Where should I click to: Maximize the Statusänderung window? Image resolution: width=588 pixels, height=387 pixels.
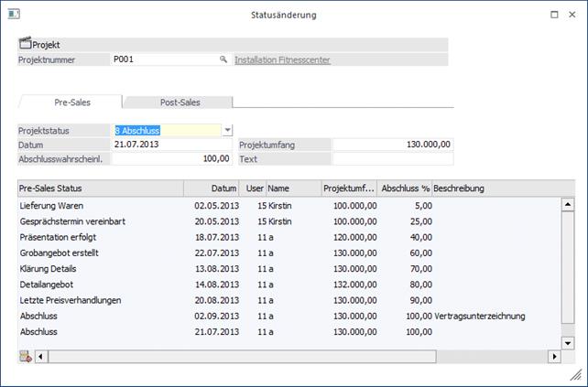click(554, 15)
